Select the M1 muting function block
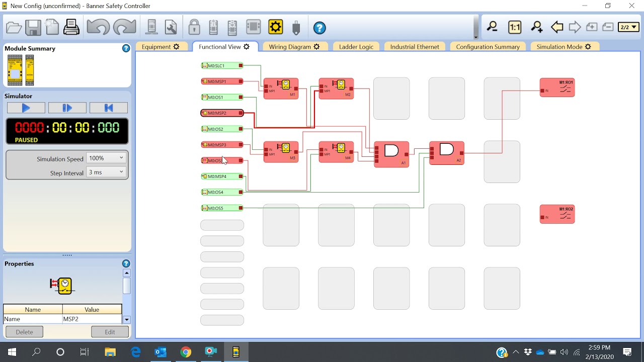 point(281,88)
